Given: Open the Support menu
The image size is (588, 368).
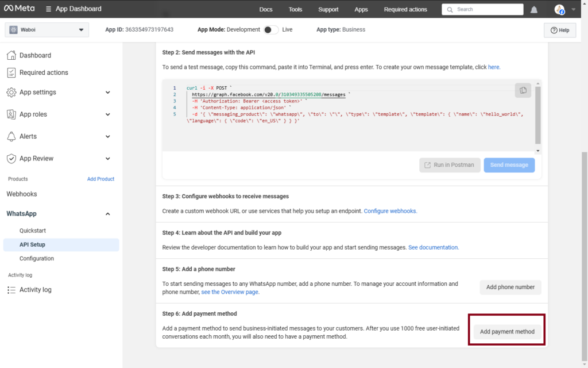Looking at the screenshot, I should pyautogui.click(x=328, y=9).
